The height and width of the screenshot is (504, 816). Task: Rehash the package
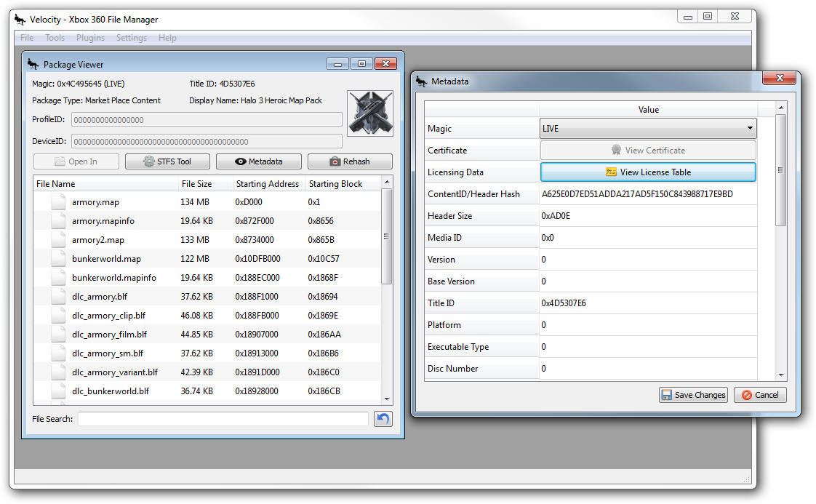[x=350, y=161]
